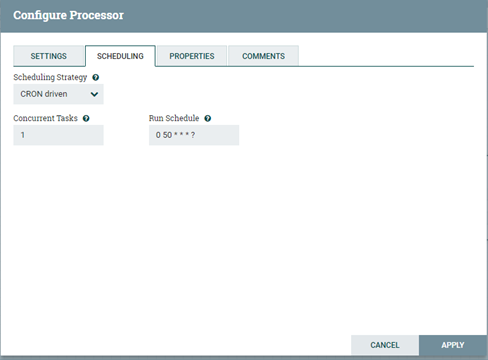Switch to the Settings tab
This screenshot has width=488, height=360.
[49, 56]
